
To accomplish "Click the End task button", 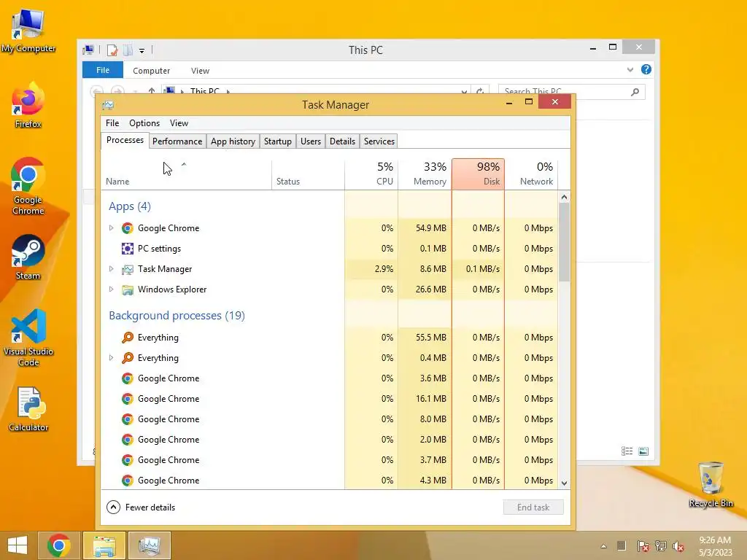I will (533, 507).
